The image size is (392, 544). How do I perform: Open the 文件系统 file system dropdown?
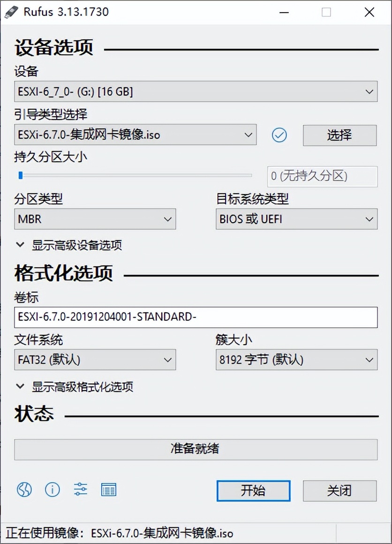[95, 359]
